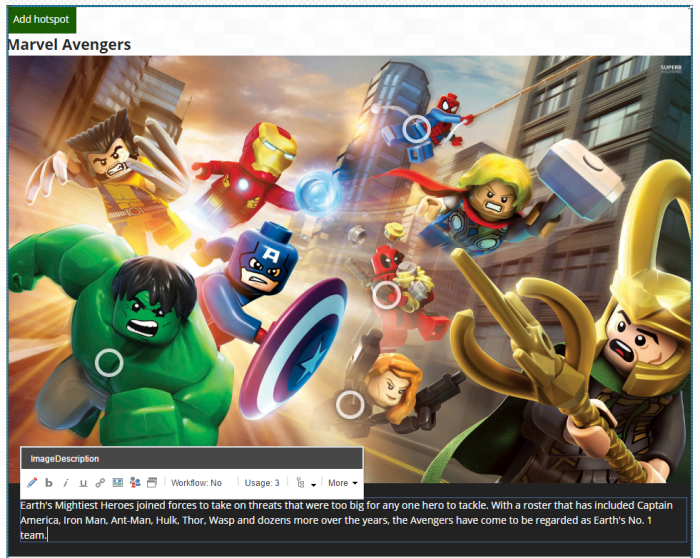Click the ImageDescription field label bar
Viewport: 700px width, 558px height.
coord(190,458)
